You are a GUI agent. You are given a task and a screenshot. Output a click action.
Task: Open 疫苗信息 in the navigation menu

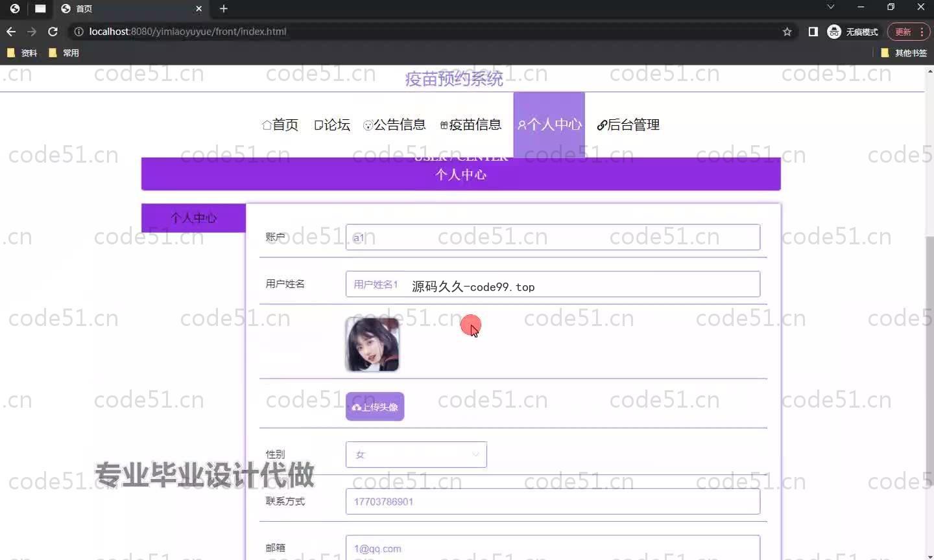(x=470, y=124)
